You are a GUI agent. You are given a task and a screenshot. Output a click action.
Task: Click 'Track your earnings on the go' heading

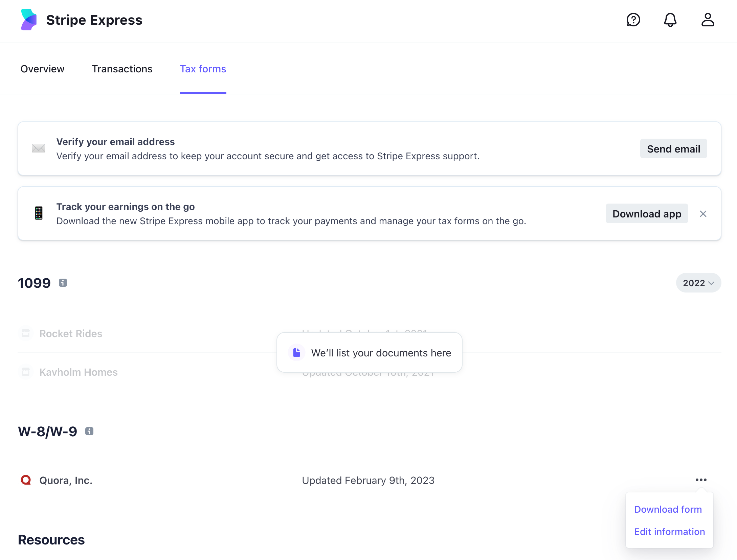click(126, 207)
